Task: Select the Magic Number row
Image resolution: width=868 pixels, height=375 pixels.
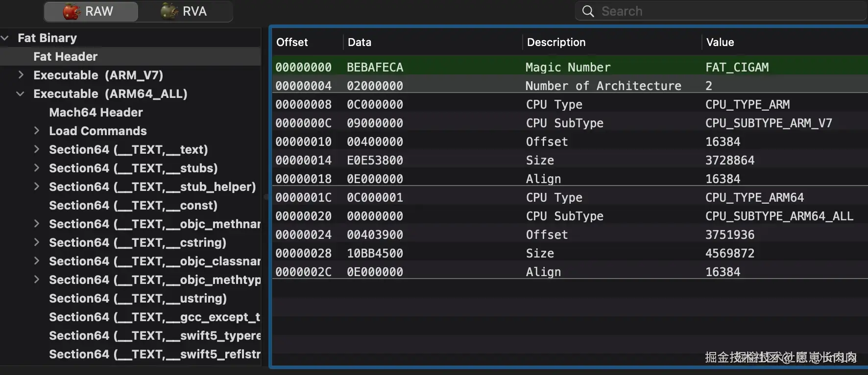Action: coord(570,67)
